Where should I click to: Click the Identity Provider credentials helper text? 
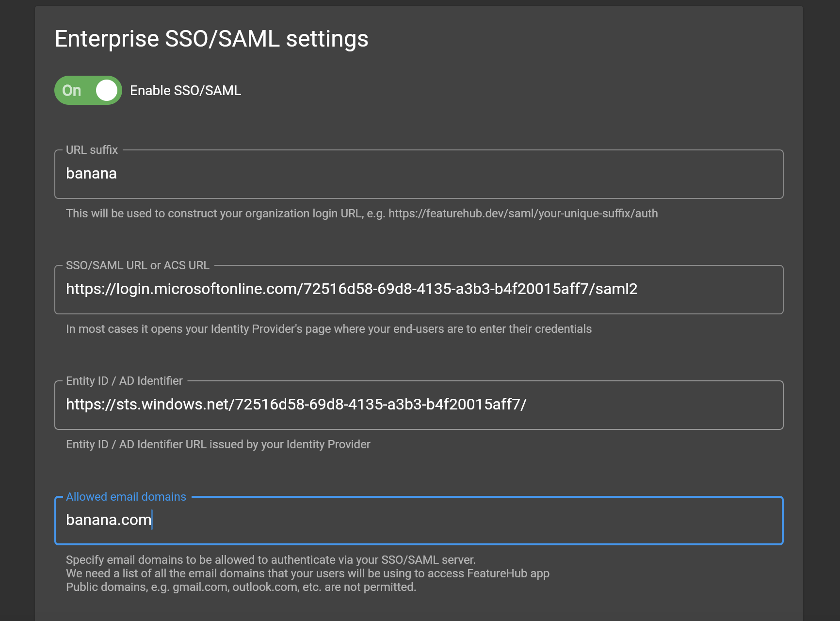tap(329, 328)
